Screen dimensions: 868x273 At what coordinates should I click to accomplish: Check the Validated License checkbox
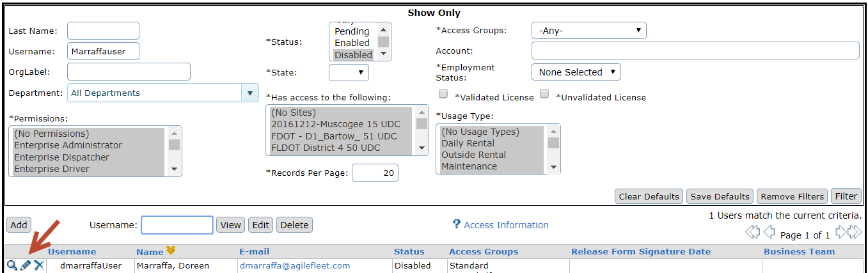pyautogui.click(x=443, y=94)
